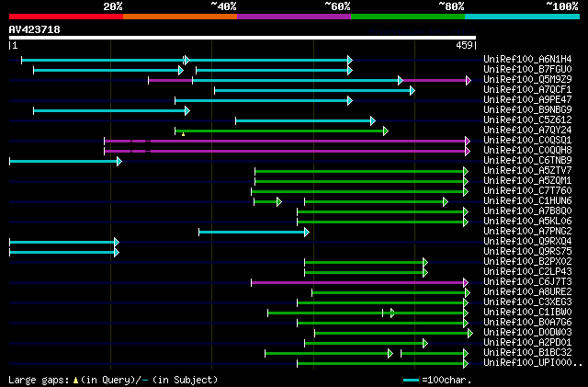Image resolution: width=588 pixels, height=387 pixels.
Task: Select the UniRef100_A2PD01 hit label
Action: click(x=527, y=343)
